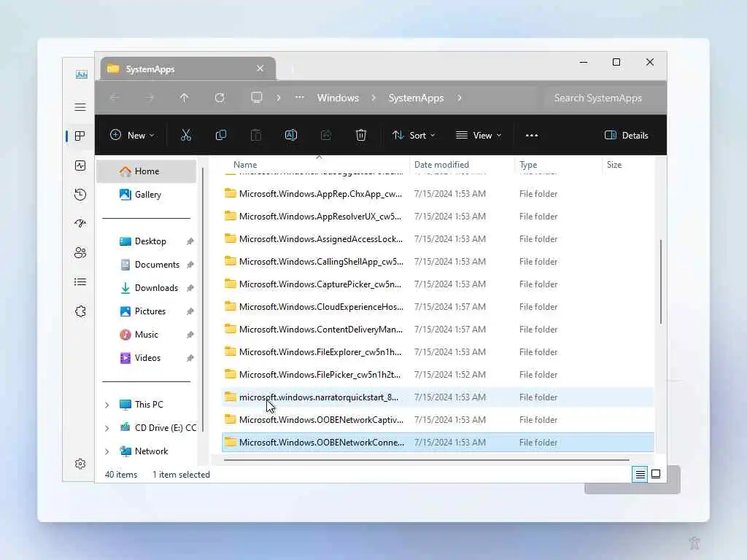Click the app icon above the hamburger
Viewport: 747px width, 560px height.
click(x=82, y=74)
